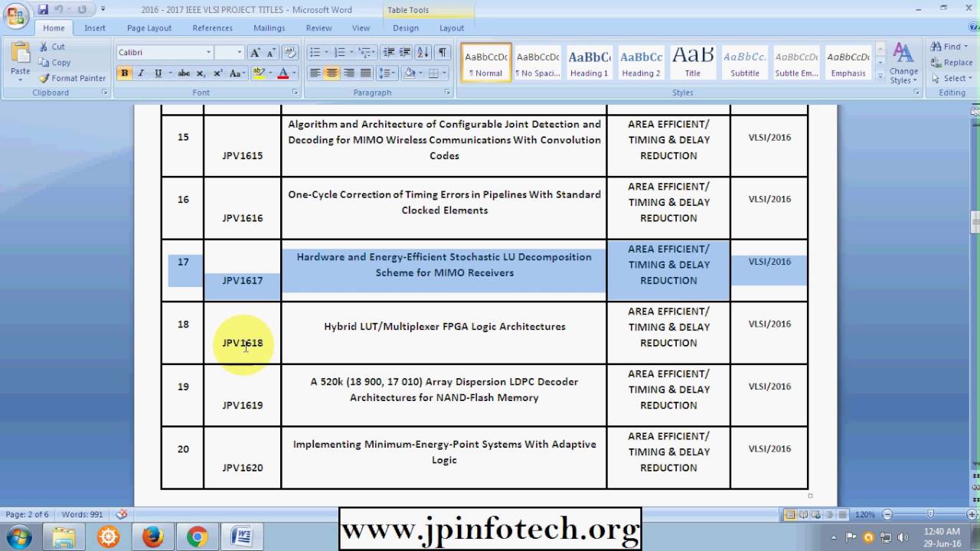The height and width of the screenshot is (551, 980).
Task: Apply the Heading 1 style
Action: [589, 63]
